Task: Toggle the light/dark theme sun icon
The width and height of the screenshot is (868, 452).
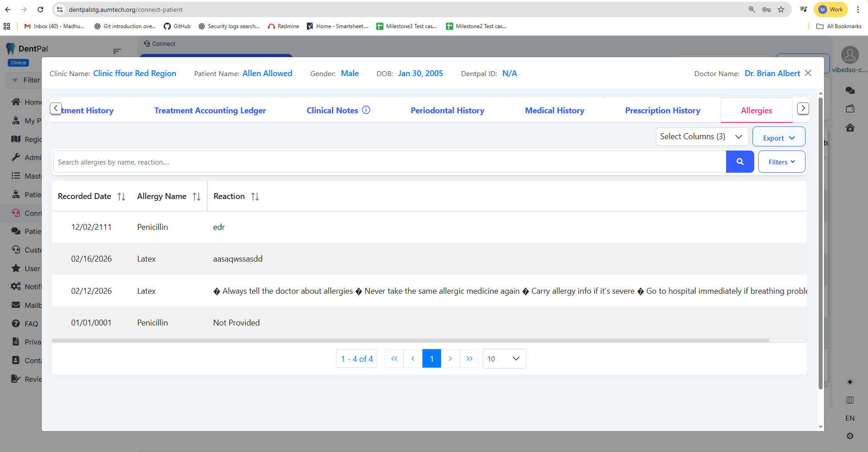Action: coord(850,382)
